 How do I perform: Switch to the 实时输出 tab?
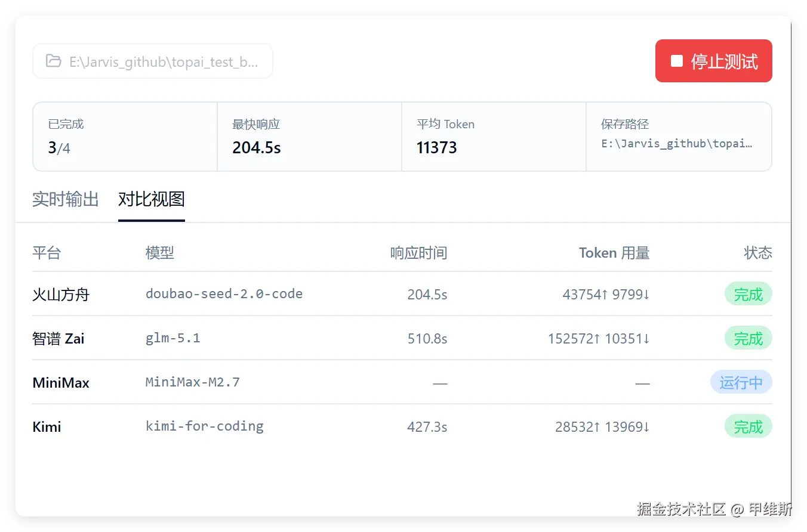click(x=66, y=199)
